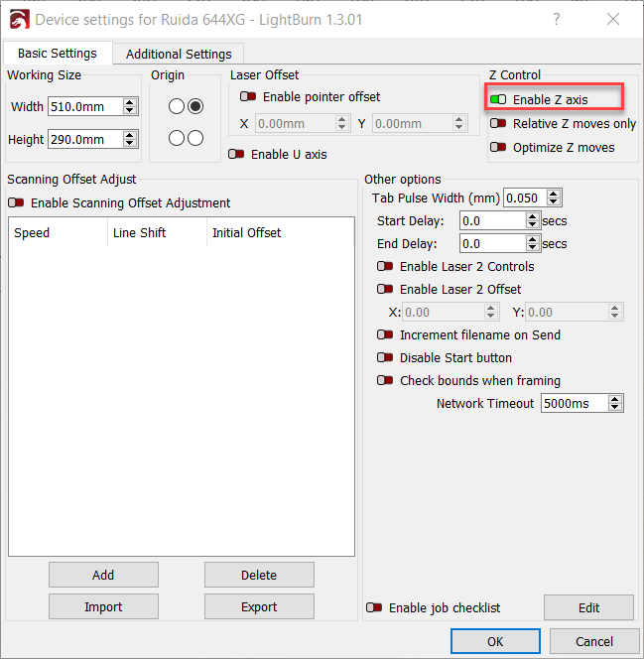The image size is (644, 659).
Task: Enable Increment filename on Send
Action: click(x=385, y=335)
